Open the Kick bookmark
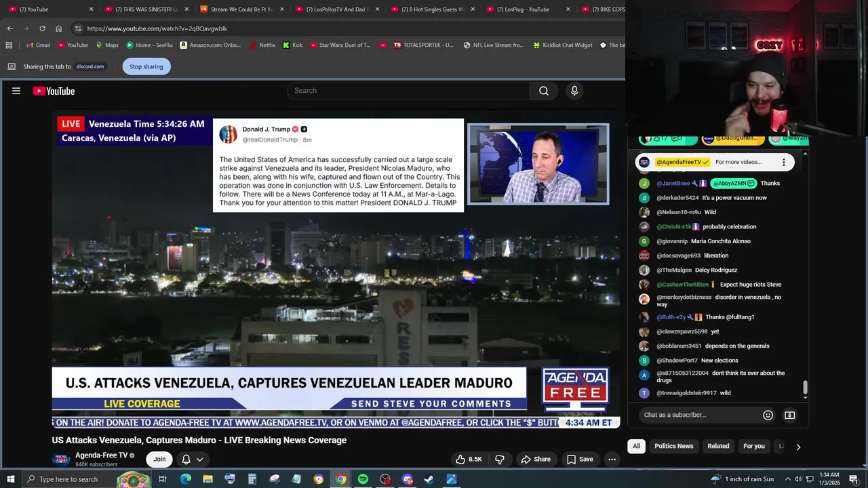Viewport: 868px width, 488px height. [292, 45]
